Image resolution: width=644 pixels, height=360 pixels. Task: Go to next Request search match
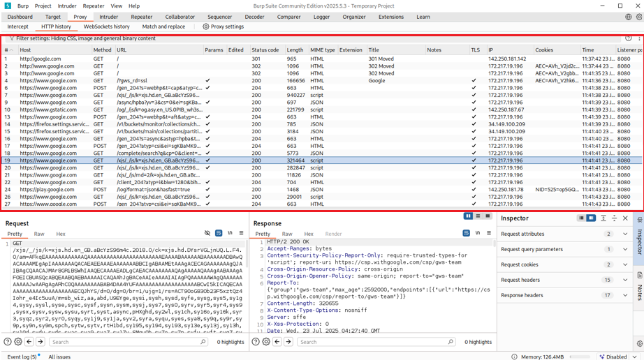[x=41, y=342]
